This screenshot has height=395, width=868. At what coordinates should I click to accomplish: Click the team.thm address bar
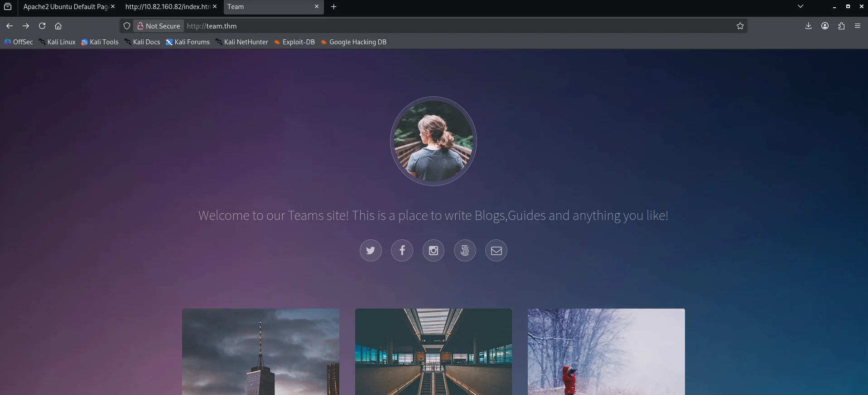click(x=408, y=26)
